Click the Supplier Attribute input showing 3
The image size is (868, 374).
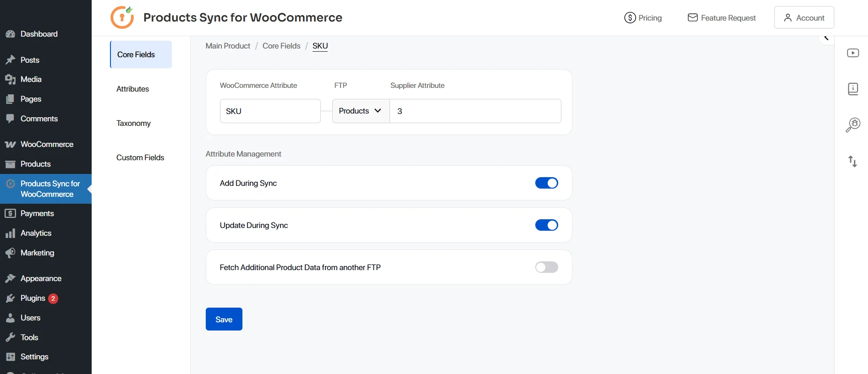coord(475,111)
